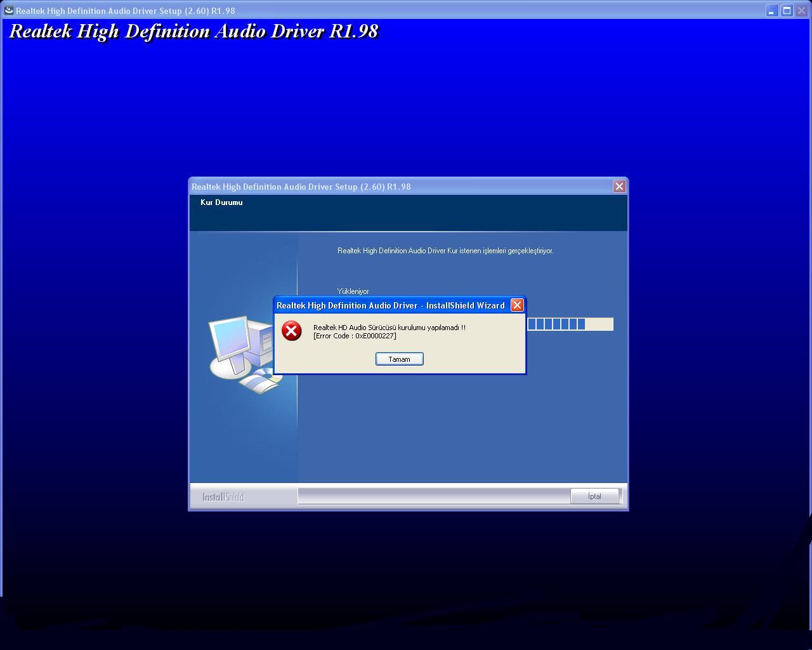Click the İptal button in setup window
812x650 pixels.
click(594, 496)
